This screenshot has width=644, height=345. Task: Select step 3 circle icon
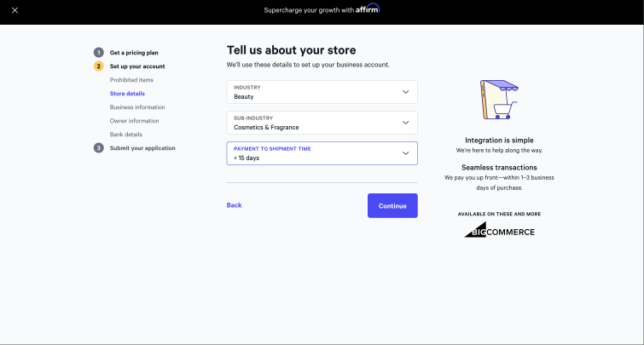pyautogui.click(x=99, y=147)
